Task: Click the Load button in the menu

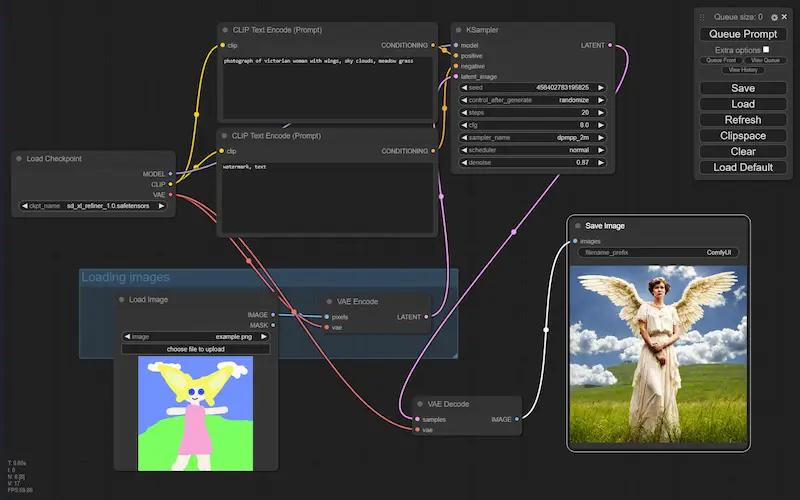Action: 743,104
